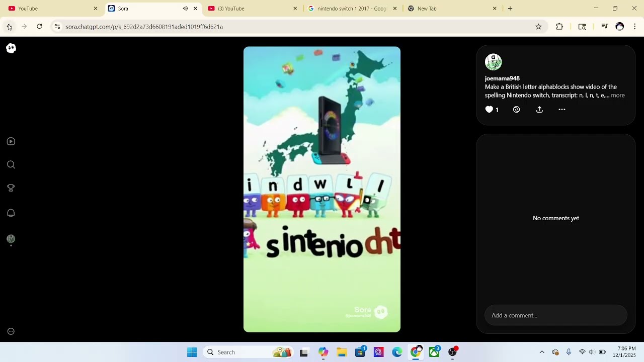Open Microsoft Store from the taskbar
The image size is (644, 362).
pyautogui.click(x=360, y=352)
